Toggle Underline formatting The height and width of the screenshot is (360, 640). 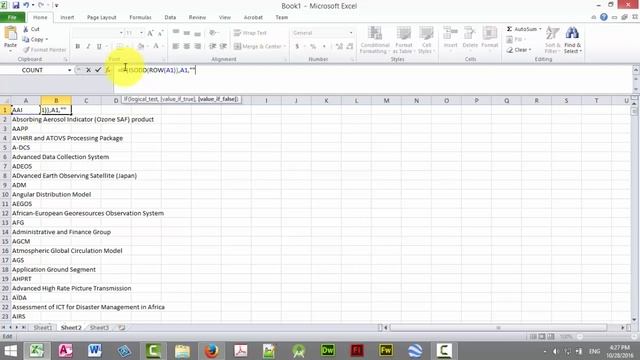[x=99, y=47]
